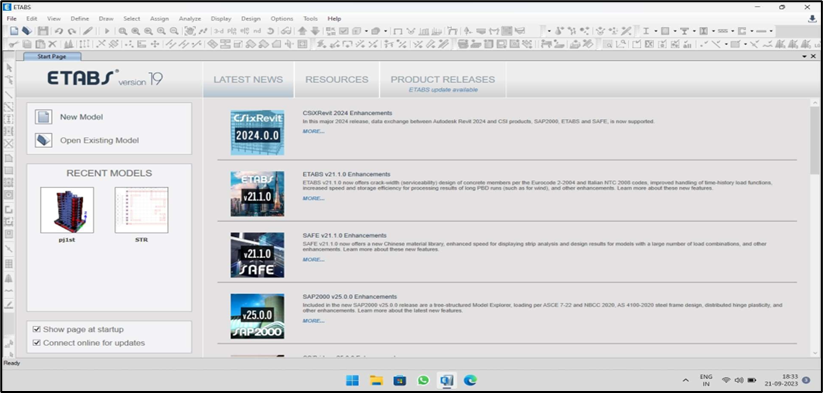Click the Cut scissors icon in second toolbar
Viewport: 823px width, 393px height.
click(x=14, y=45)
